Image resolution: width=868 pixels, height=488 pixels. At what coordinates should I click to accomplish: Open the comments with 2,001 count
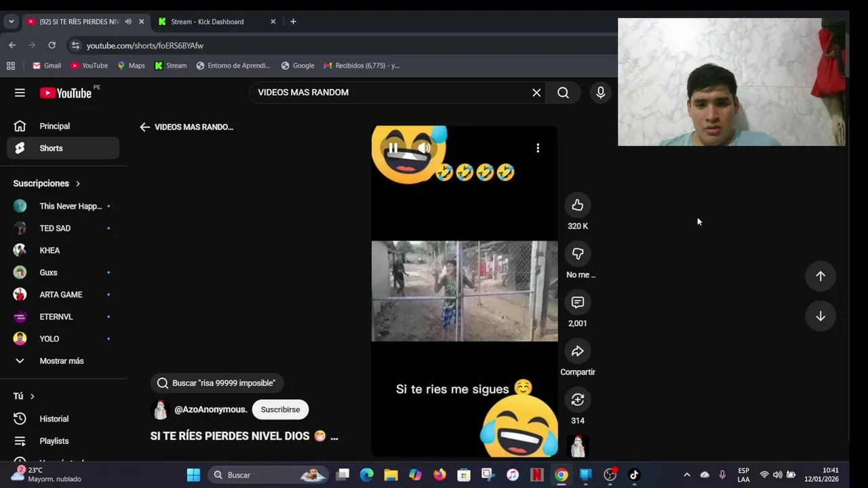click(x=578, y=302)
